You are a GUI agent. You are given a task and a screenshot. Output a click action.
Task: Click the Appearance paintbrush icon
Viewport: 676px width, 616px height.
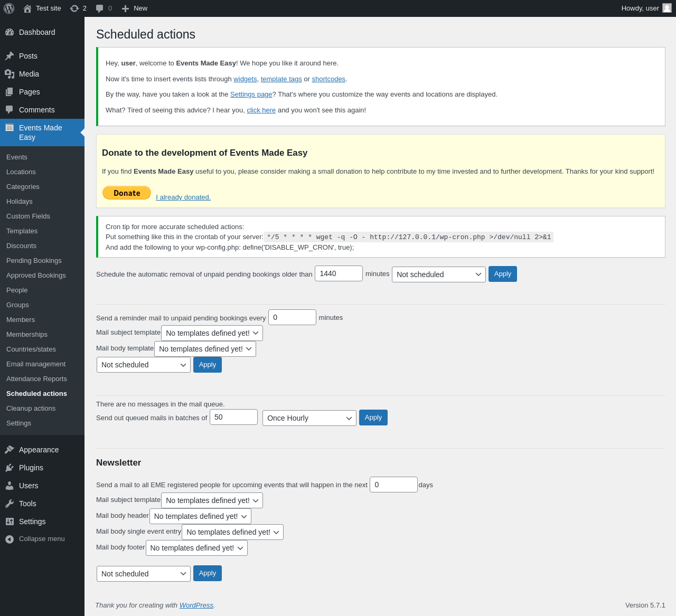coord(10,450)
